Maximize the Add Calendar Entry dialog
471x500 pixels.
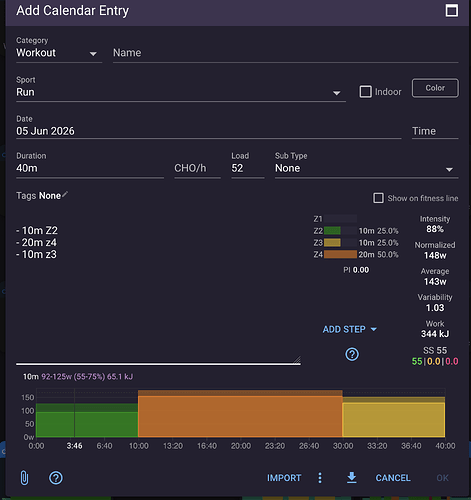(452, 11)
